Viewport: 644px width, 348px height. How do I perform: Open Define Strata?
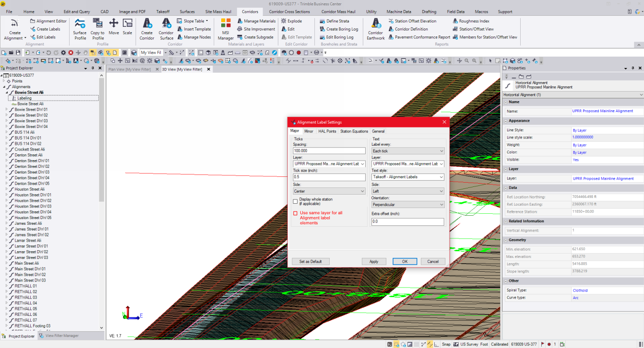click(x=334, y=21)
